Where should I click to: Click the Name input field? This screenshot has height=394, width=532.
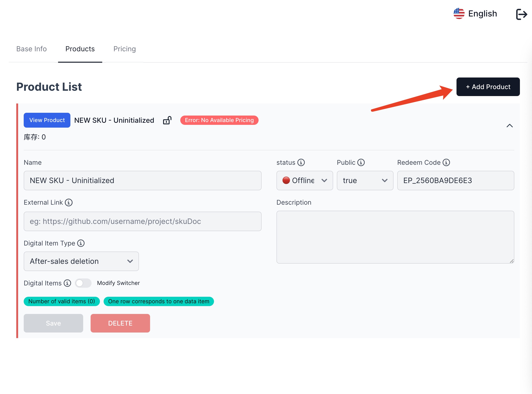pyautogui.click(x=143, y=181)
